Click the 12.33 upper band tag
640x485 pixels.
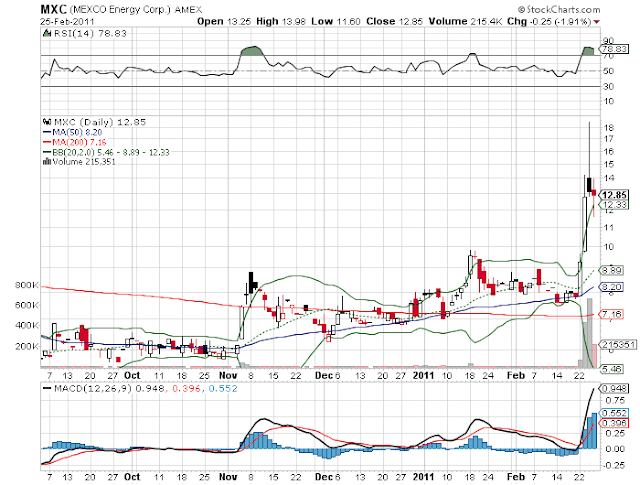tap(615, 205)
